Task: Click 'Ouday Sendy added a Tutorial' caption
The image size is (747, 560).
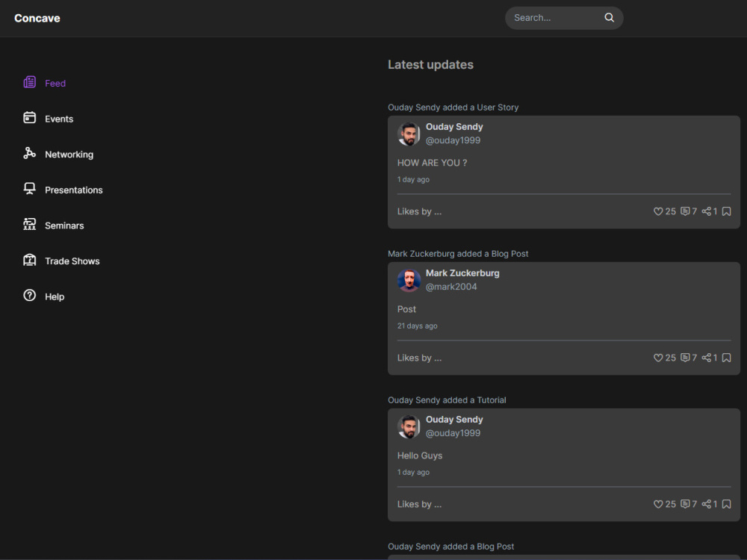Action: pyautogui.click(x=447, y=400)
